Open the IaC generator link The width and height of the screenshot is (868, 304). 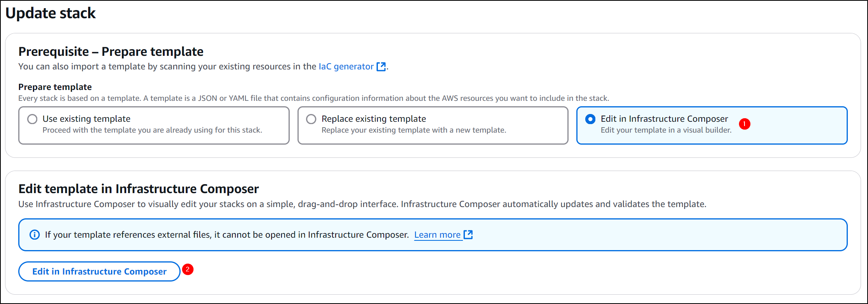(x=346, y=67)
